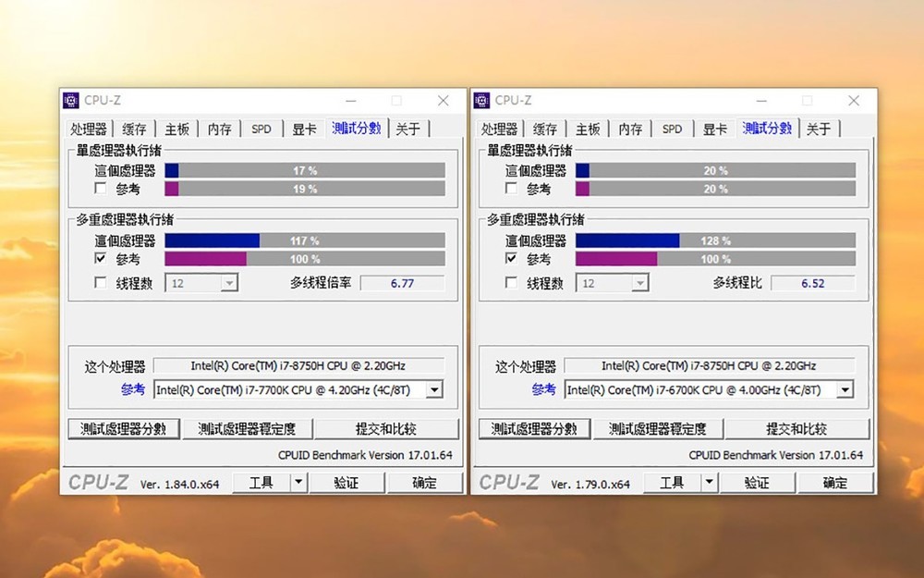Click 验证 button in left CPU-Z window
Screen dimensions: 924x578
(346, 483)
